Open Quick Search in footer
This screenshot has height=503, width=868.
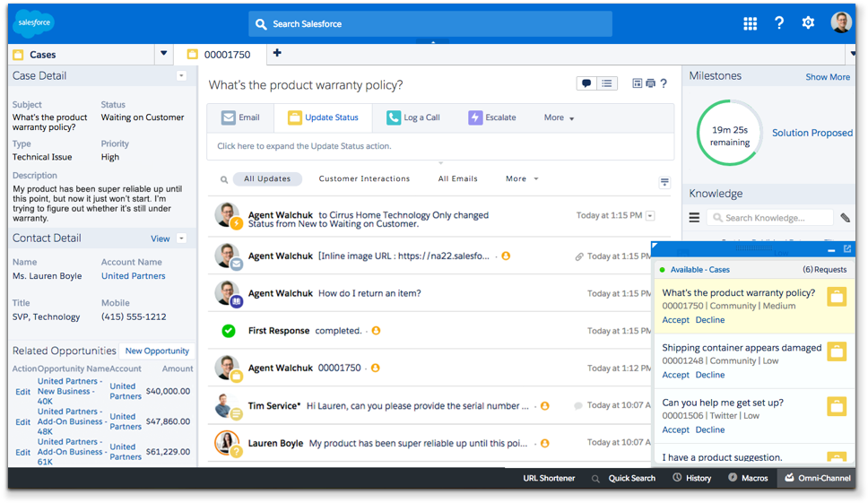pos(624,478)
